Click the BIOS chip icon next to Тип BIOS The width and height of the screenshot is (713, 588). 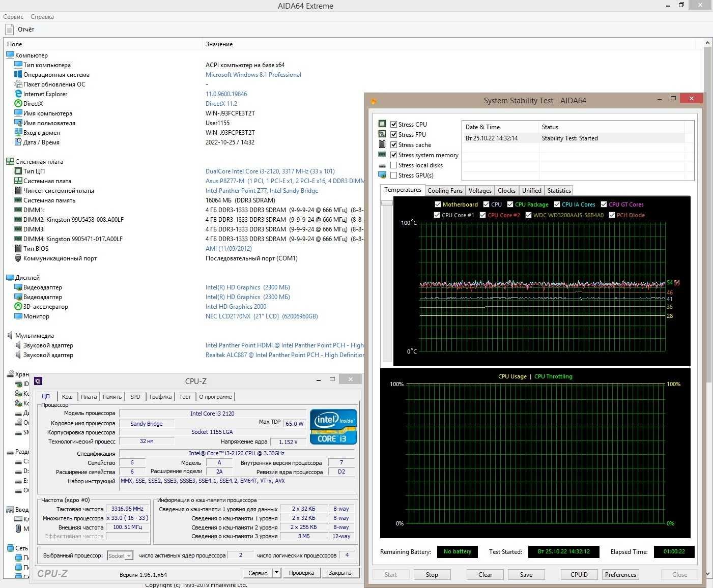tap(18, 248)
